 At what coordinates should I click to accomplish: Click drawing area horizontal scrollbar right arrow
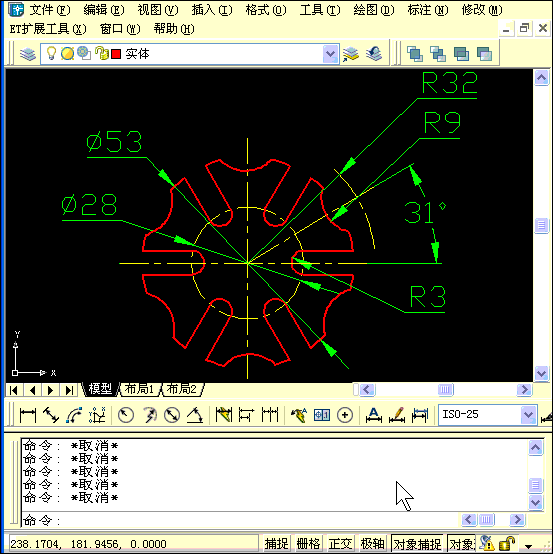(x=524, y=390)
